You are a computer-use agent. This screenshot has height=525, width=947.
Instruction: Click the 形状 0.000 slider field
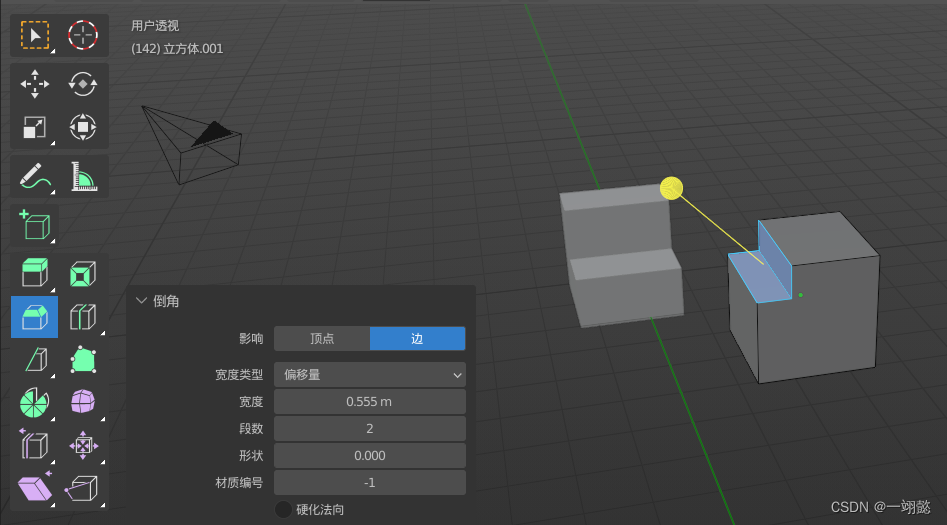370,456
